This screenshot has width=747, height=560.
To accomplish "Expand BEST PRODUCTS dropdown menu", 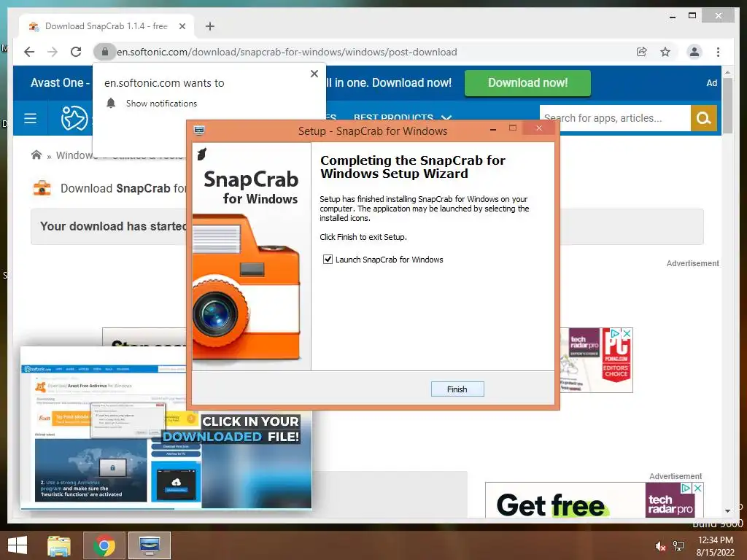I will click(x=402, y=117).
